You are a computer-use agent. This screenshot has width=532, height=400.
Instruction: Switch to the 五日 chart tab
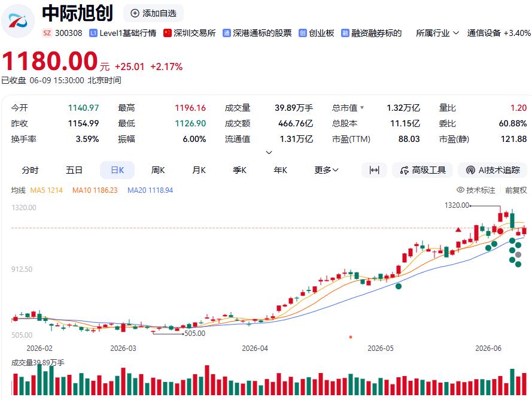pos(74,170)
